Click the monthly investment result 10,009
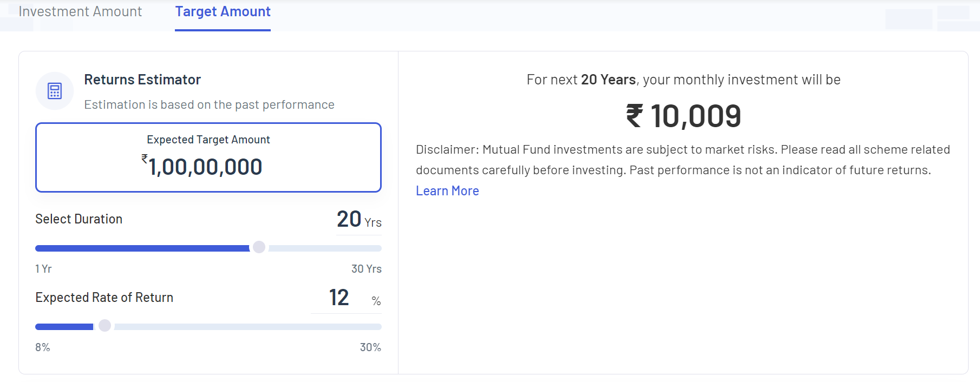This screenshot has height=382, width=980. pos(696,116)
